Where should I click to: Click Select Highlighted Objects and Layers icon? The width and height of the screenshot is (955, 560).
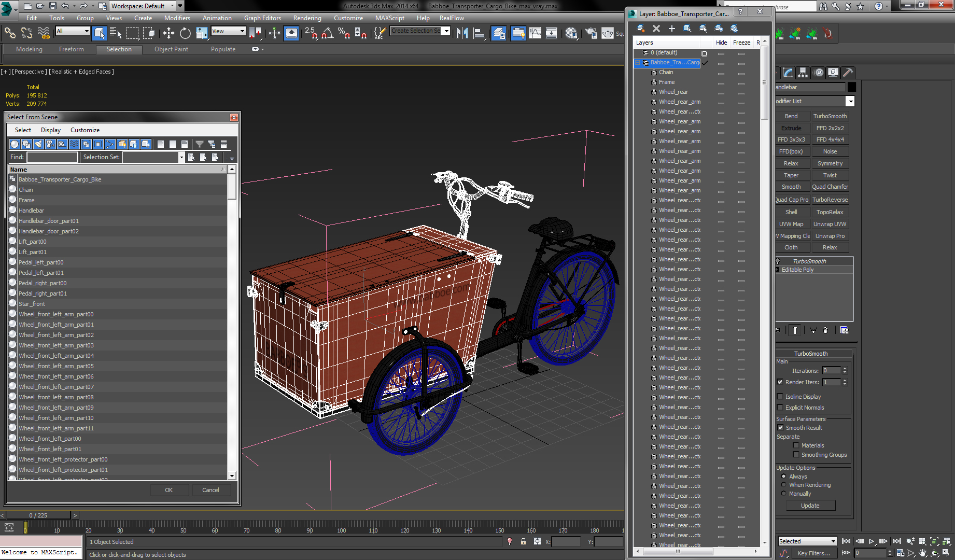point(687,29)
